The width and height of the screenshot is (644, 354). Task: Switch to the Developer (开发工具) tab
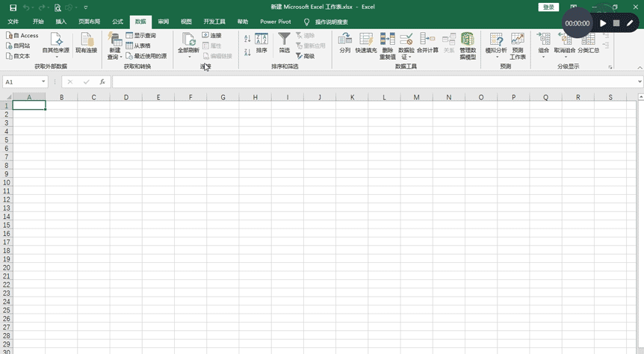[x=214, y=22]
